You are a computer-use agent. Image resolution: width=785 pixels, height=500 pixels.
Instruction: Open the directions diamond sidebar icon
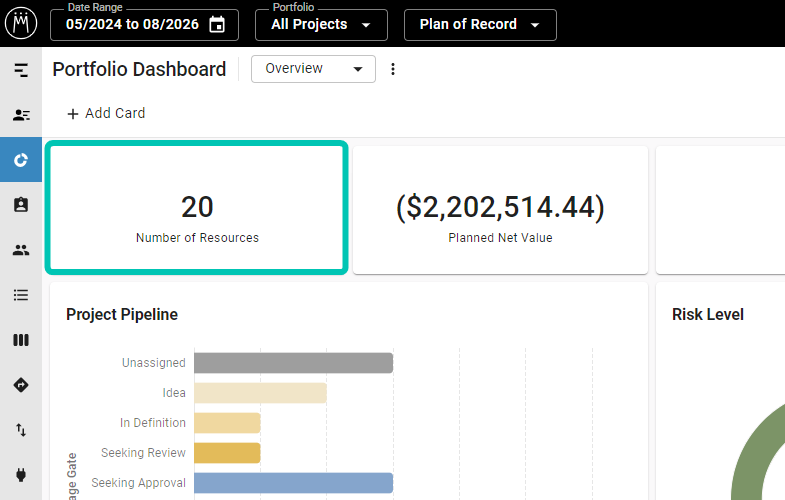point(21,385)
